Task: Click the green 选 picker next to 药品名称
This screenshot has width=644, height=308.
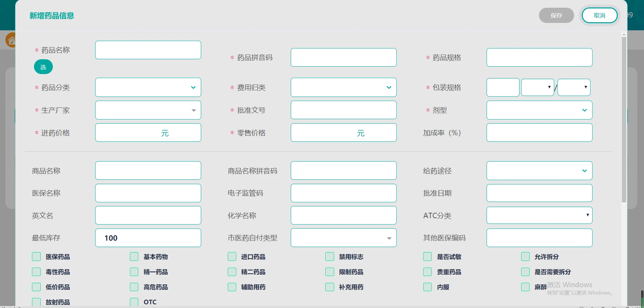Action: [x=43, y=67]
